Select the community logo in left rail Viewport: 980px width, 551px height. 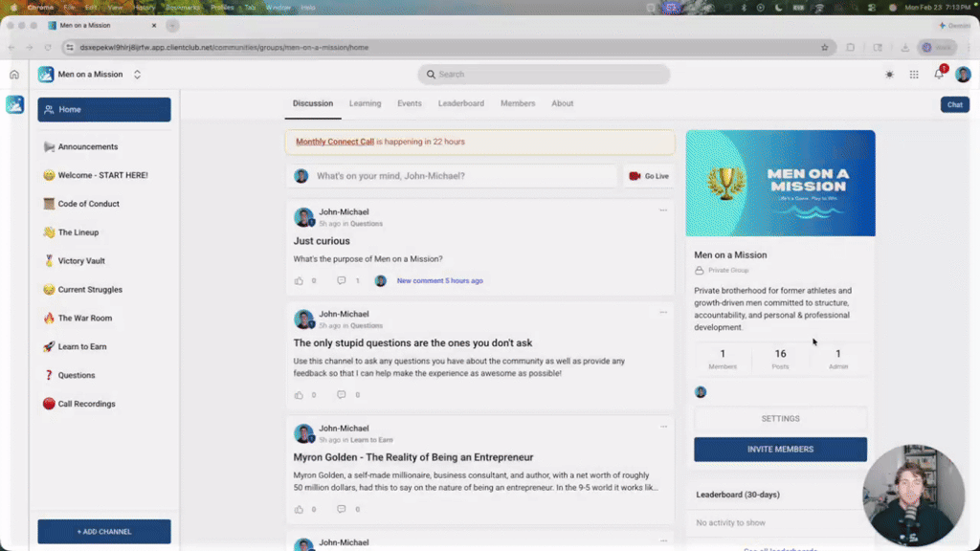(15, 104)
